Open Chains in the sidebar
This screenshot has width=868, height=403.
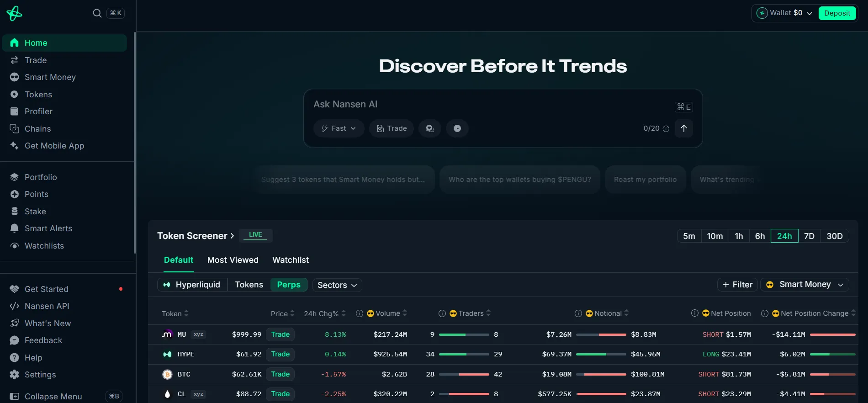tap(64, 129)
